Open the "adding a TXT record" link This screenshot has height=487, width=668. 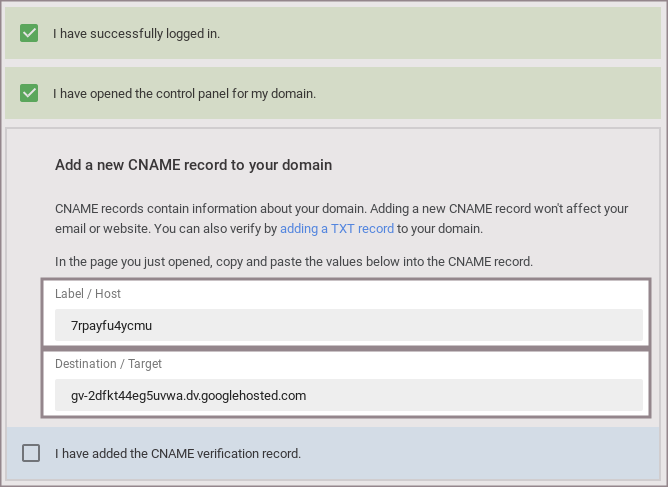[x=337, y=228]
